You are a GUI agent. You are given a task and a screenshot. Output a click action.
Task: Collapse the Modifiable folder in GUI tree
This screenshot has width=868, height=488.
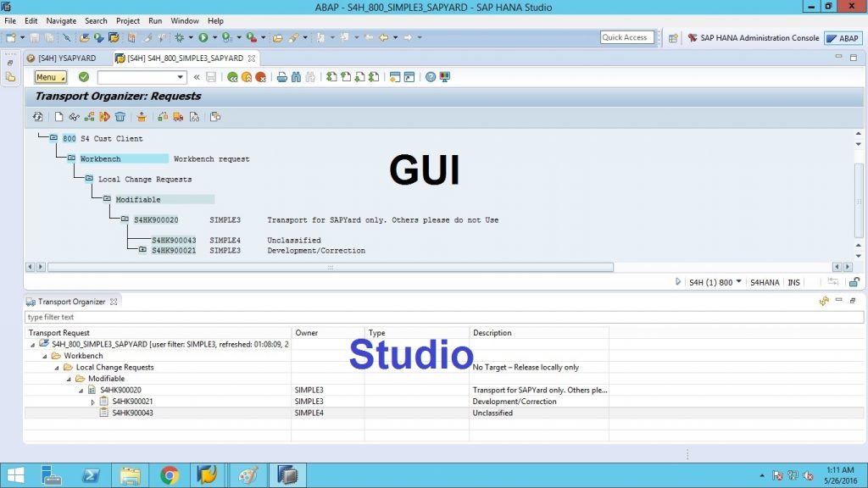click(x=107, y=198)
